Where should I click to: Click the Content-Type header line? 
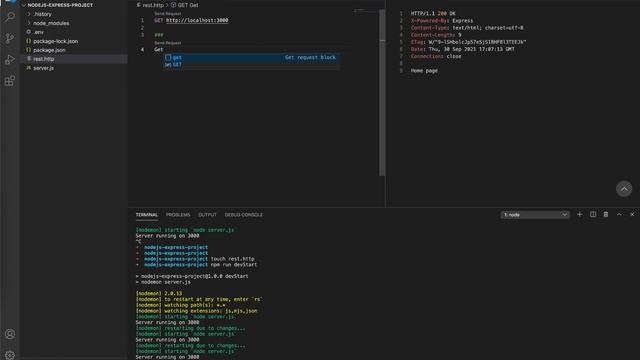467,28
